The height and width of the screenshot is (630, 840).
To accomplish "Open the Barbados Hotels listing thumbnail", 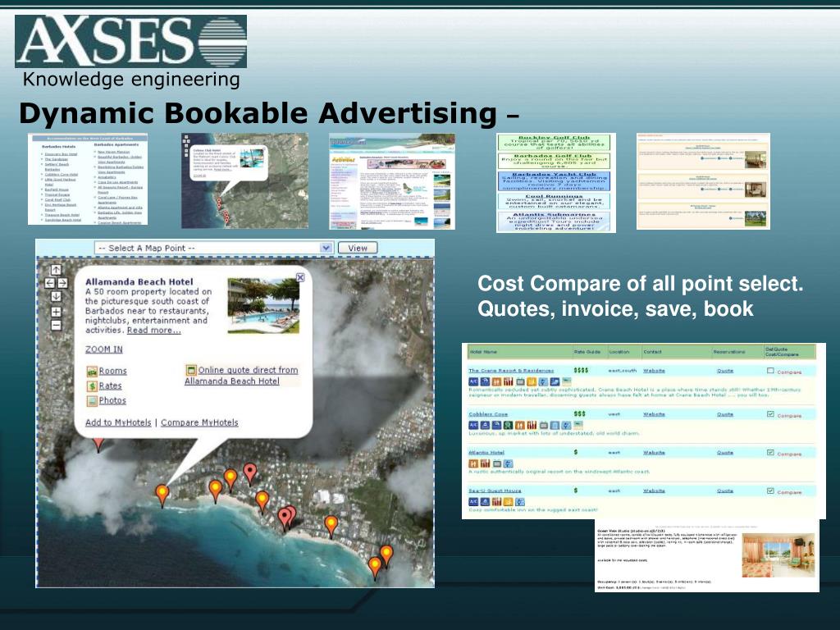I will tap(88, 179).
